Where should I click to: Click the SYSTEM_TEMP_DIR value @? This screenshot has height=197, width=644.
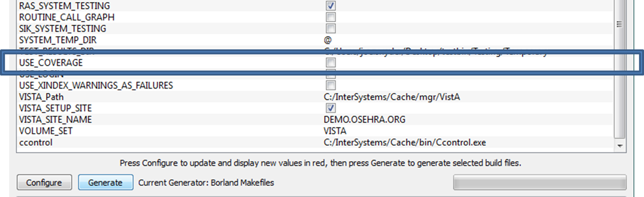pos(328,40)
